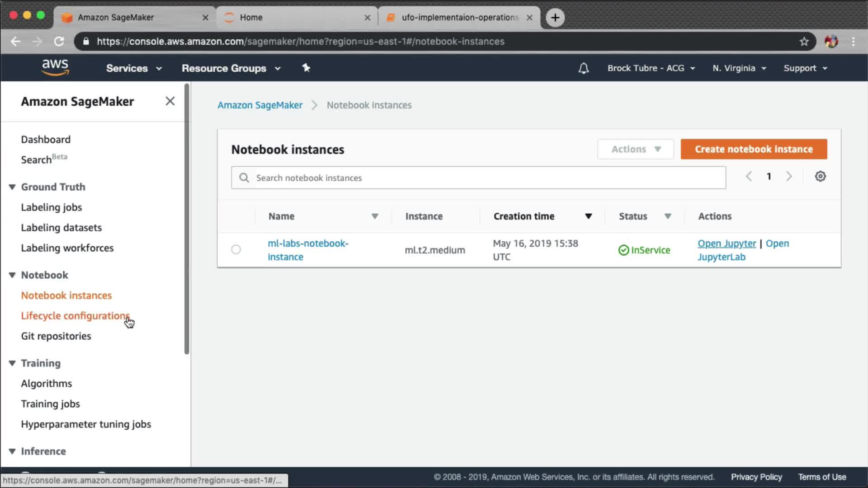Open the notifications bell icon

pos(583,68)
